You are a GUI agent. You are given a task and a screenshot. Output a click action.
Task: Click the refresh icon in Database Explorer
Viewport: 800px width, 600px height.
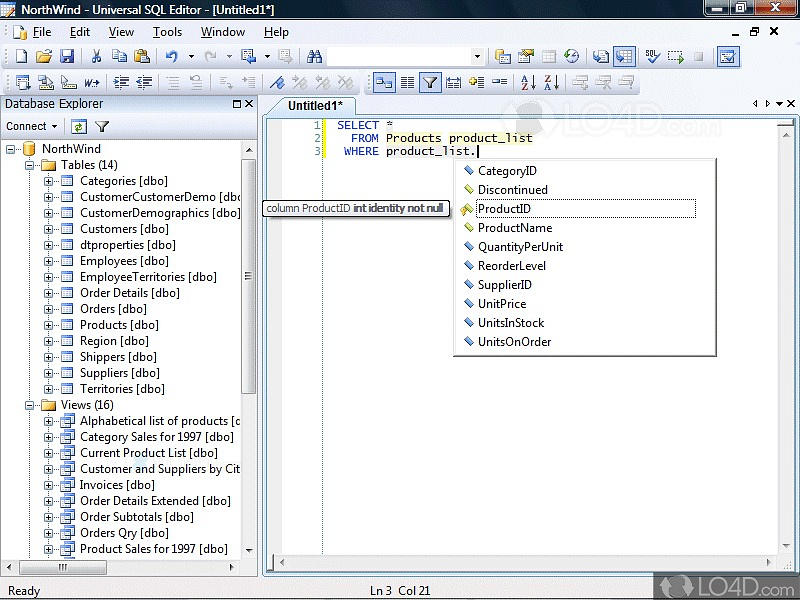(78, 127)
